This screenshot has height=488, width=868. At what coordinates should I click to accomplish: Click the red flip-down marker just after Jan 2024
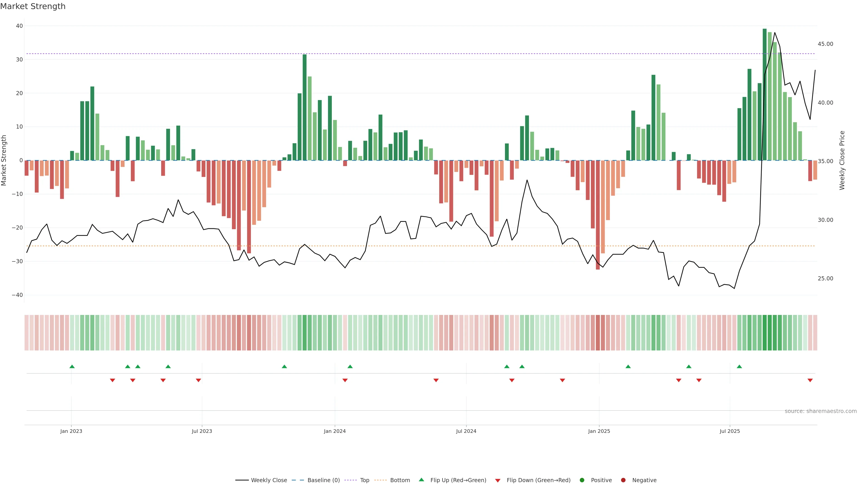[x=345, y=380]
